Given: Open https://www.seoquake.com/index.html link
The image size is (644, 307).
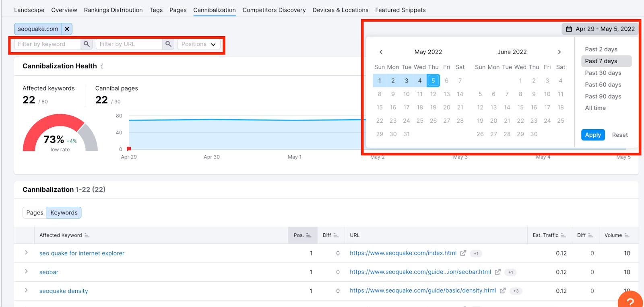Looking at the screenshot, I should coord(403,253).
